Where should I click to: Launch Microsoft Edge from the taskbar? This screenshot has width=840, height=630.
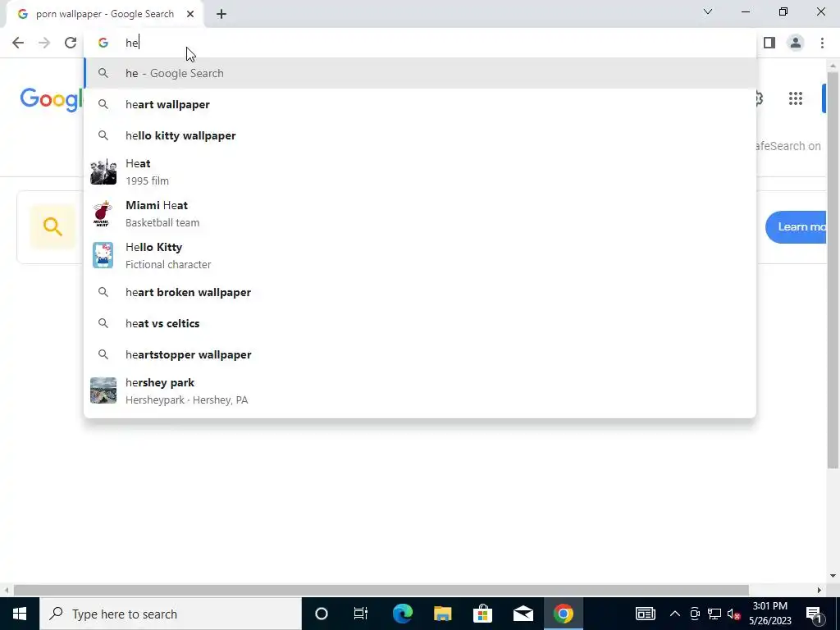402,614
